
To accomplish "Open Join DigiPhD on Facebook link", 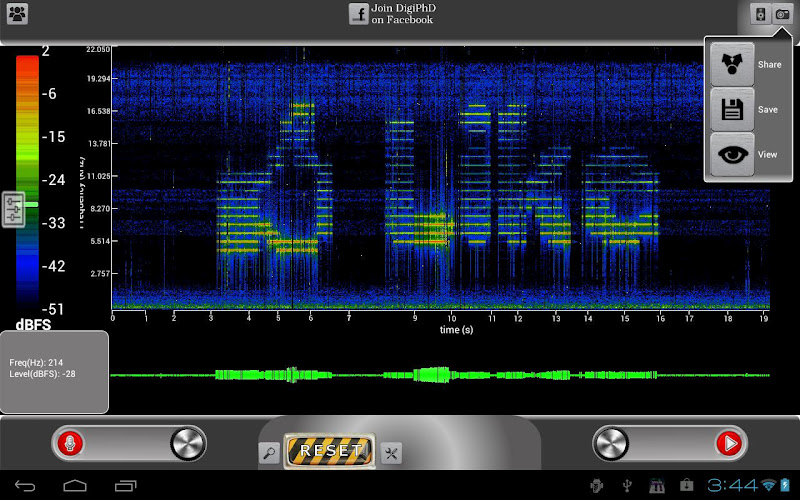I will pyautogui.click(x=403, y=14).
